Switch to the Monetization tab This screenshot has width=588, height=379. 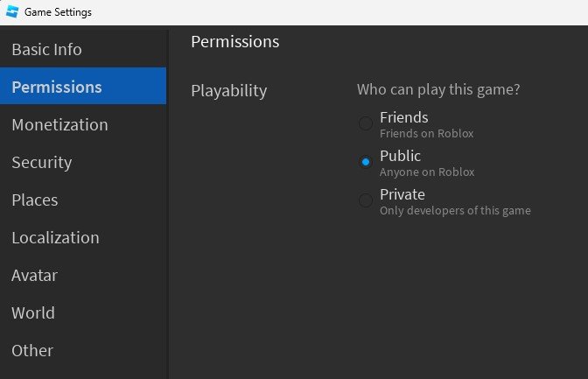[x=59, y=125]
